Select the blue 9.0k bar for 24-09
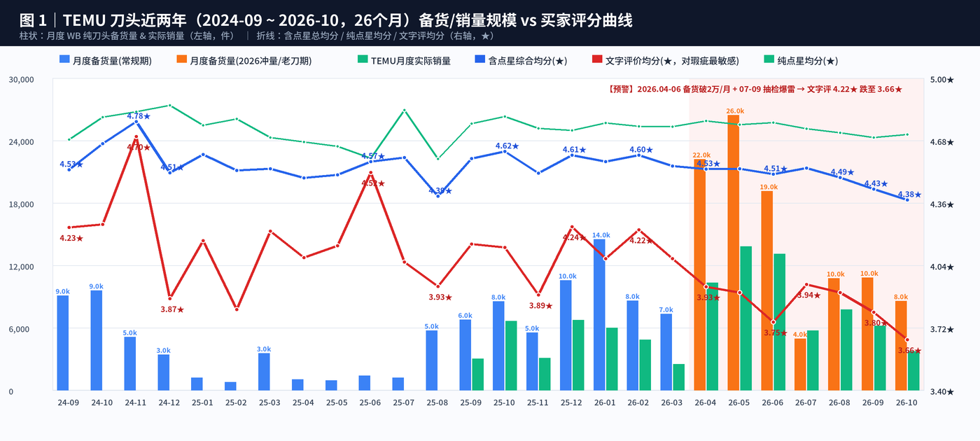The image size is (980, 441). point(63,343)
